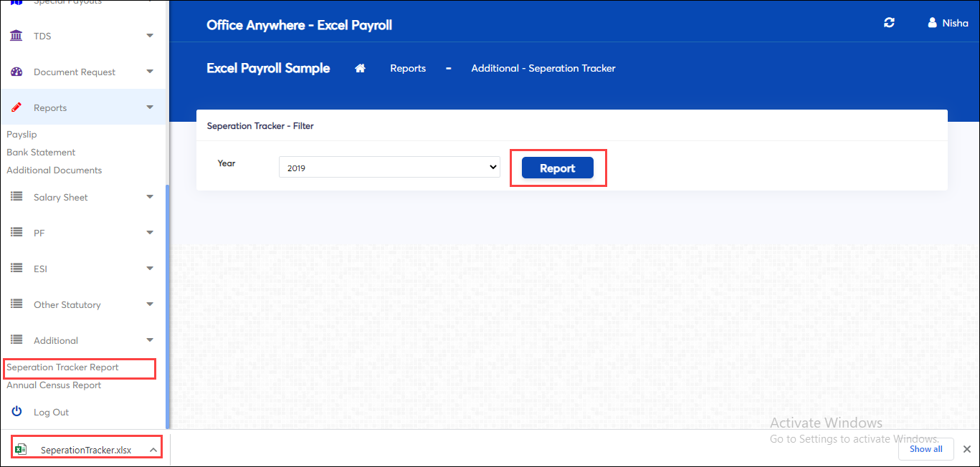Expand the Other Statutory submenu arrow
The height and width of the screenshot is (467, 980).
pyautogui.click(x=150, y=304)
